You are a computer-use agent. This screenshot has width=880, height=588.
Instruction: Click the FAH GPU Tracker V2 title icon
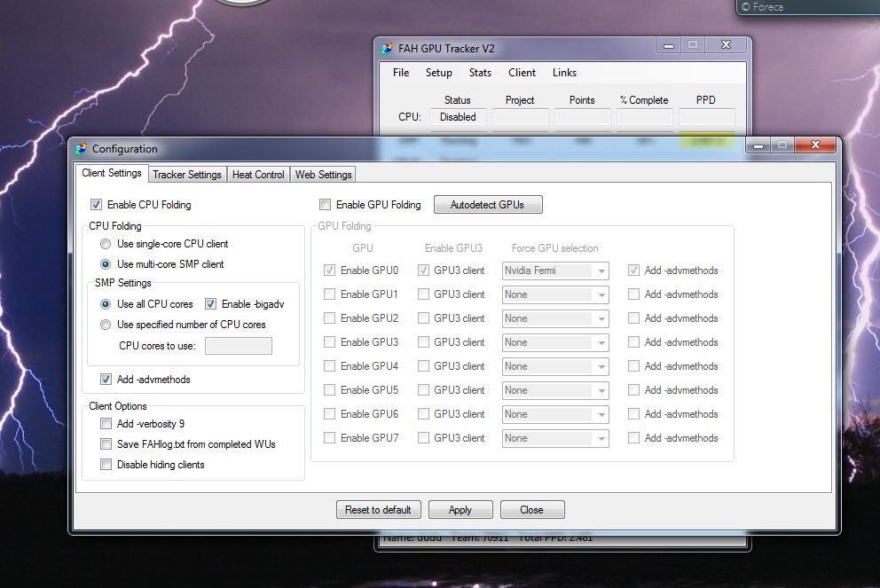[x=387, y=49]
